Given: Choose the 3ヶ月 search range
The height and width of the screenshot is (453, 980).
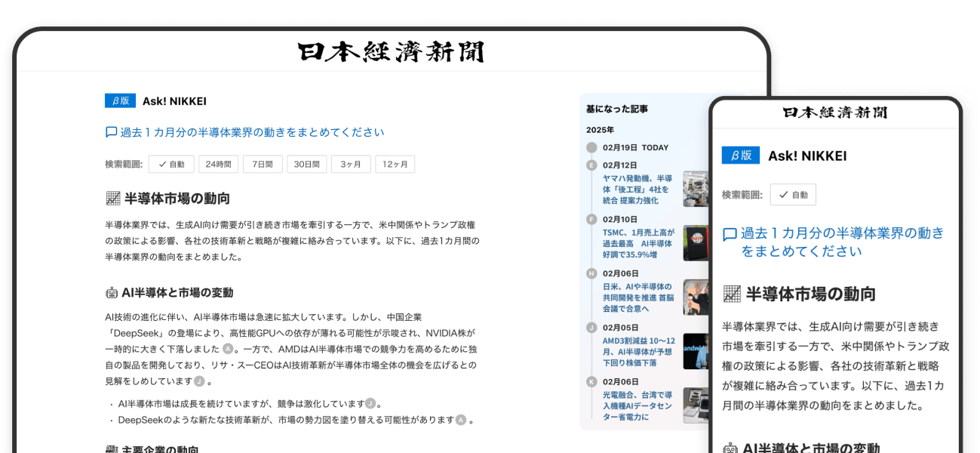Looking at the screenshot, I should 351,164.
